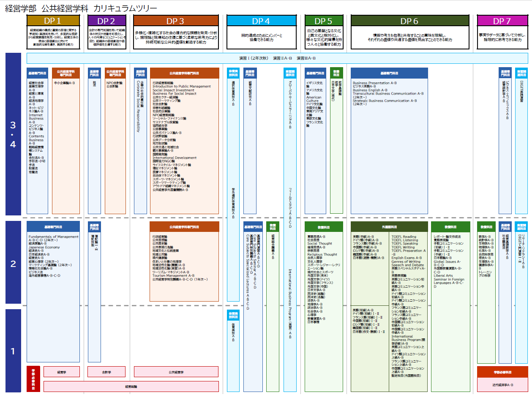Select the year 2 level block
Screen dimensions: 532x400
13,264
